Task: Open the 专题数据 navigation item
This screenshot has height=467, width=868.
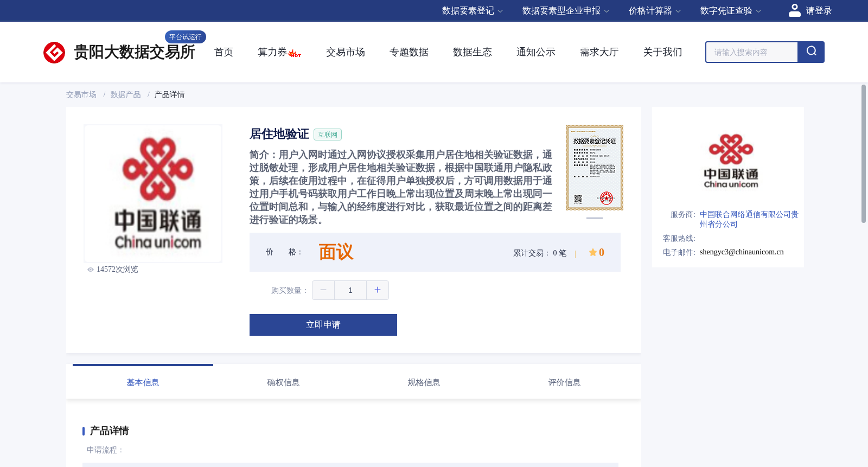Action: [409, 52]
